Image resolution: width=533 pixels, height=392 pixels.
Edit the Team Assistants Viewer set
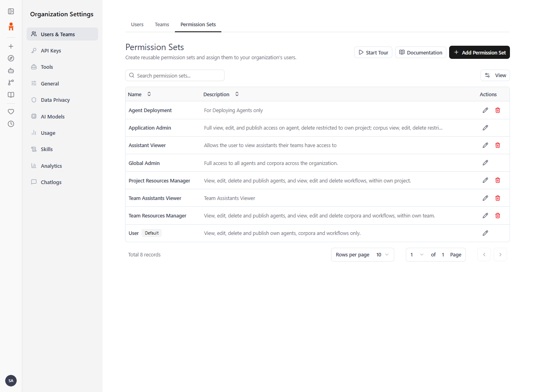485,198
